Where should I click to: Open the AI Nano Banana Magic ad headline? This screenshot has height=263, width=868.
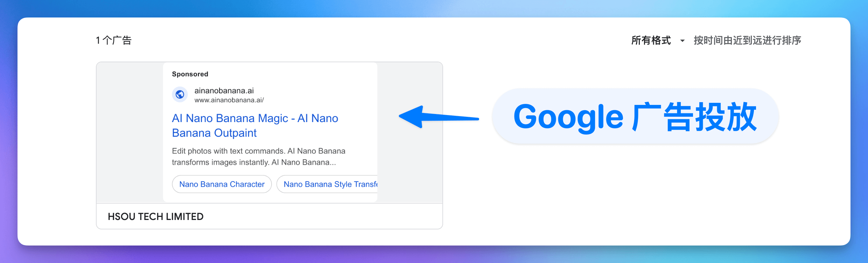click(255, 125)
